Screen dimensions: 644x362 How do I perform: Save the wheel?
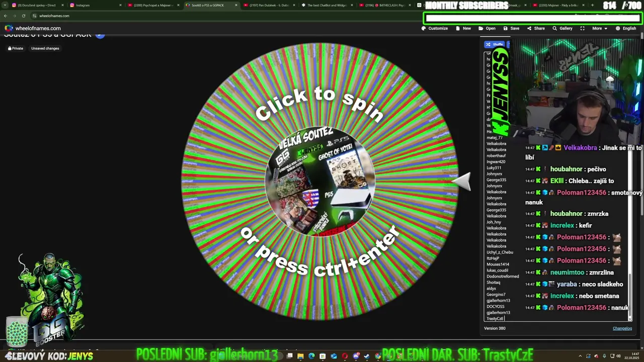(511, 28)
